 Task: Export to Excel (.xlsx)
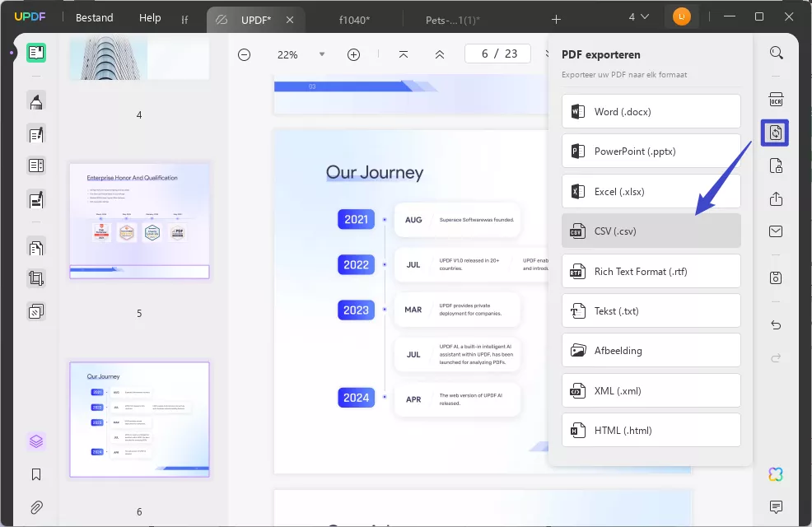pos(651,191)
